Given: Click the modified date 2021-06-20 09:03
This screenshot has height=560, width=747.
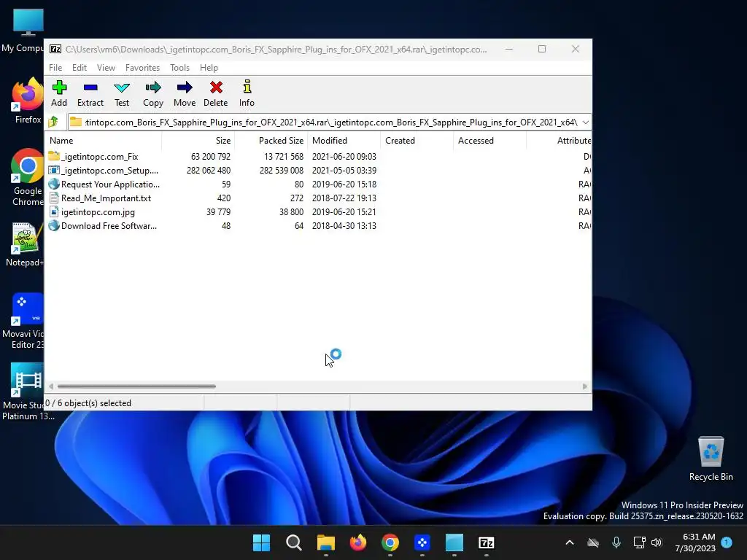Looking at the screenshot, I should coord(344,156).
